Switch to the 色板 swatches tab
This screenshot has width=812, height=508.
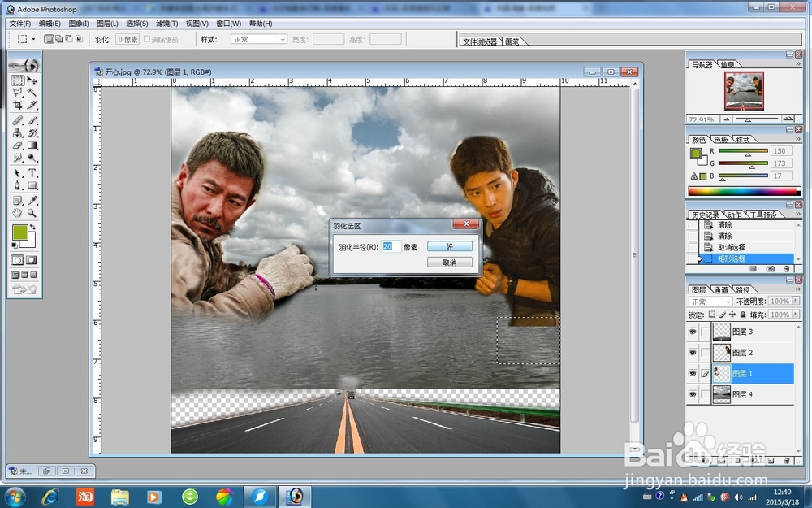click(720, 140)
